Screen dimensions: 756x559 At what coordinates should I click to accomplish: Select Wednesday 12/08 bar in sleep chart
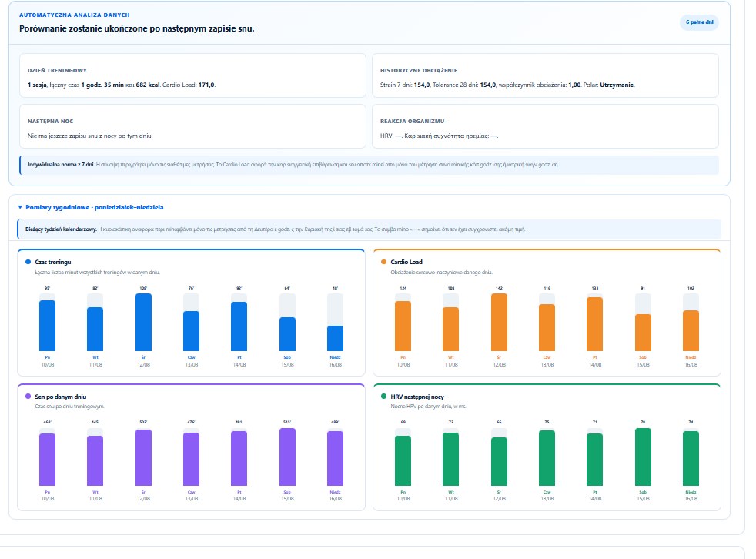144,457
